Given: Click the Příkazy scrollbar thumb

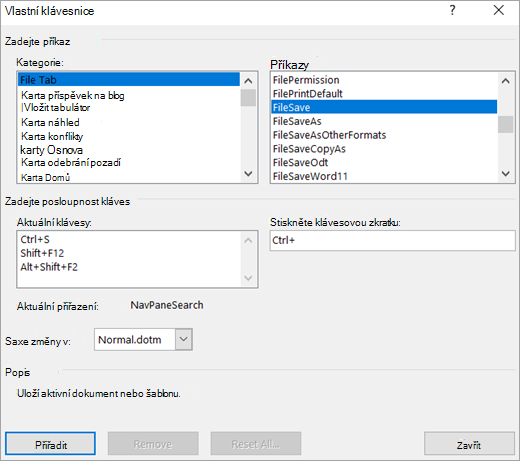Looking at the screenshot, I should click(506, 124).
